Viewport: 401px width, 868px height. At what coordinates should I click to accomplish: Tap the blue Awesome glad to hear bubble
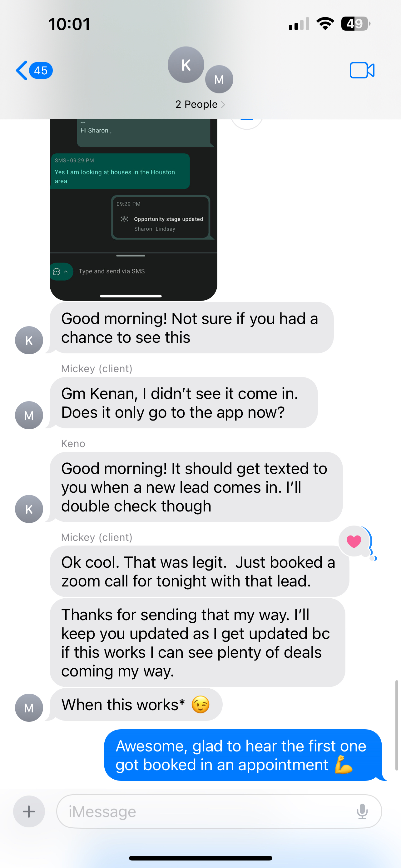243,755
